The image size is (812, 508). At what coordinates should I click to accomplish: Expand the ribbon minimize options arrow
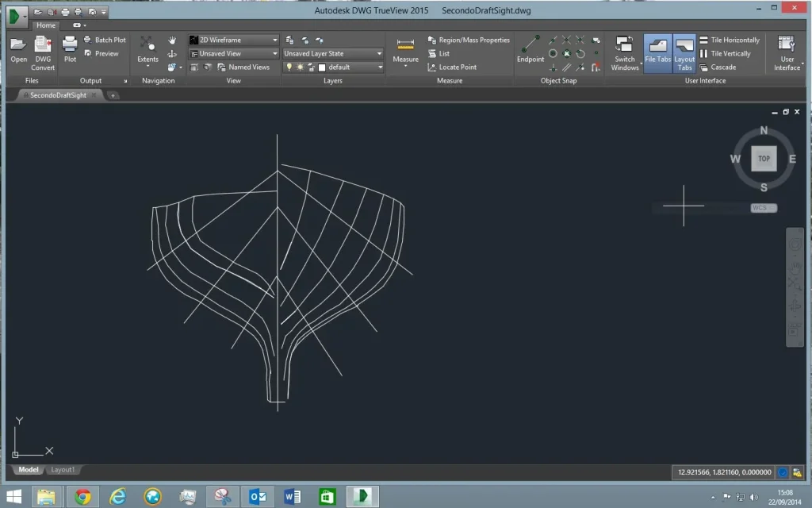pyautogui.click(x=84, y=25)
